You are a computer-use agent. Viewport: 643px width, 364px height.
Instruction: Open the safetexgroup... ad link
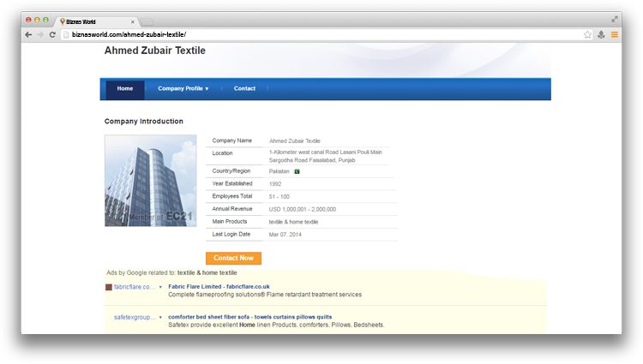coord(135,318)
